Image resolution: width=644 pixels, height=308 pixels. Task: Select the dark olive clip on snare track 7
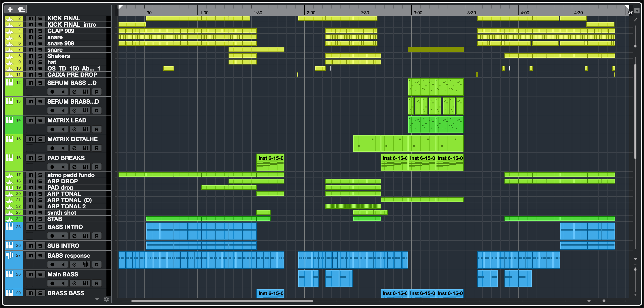tap(436, 49)
